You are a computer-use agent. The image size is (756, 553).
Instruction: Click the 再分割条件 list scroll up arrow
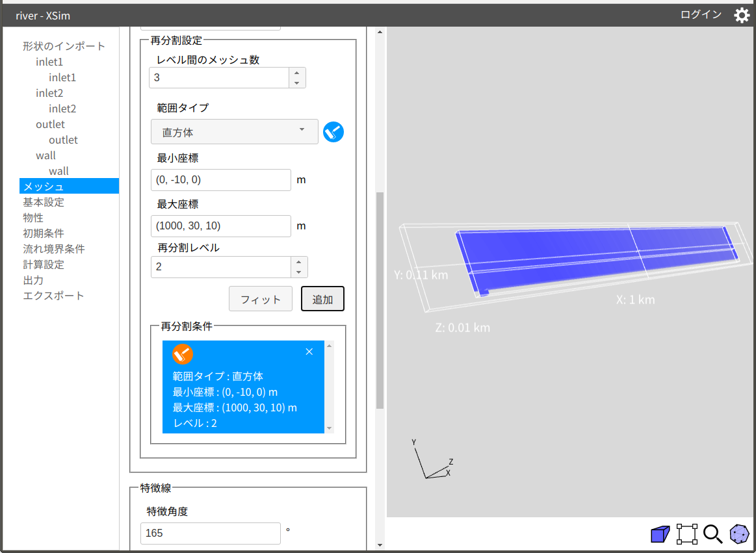330,345
